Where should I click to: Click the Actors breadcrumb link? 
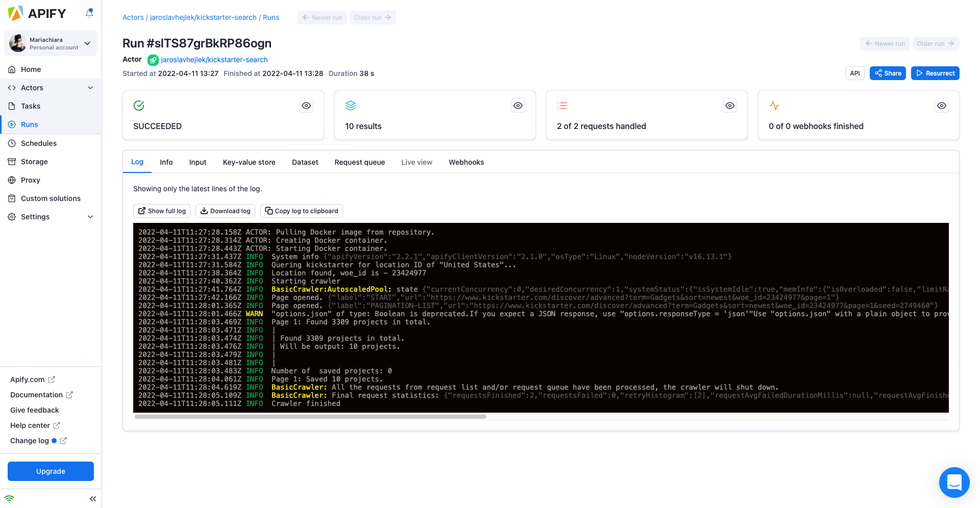pos(133,17)
